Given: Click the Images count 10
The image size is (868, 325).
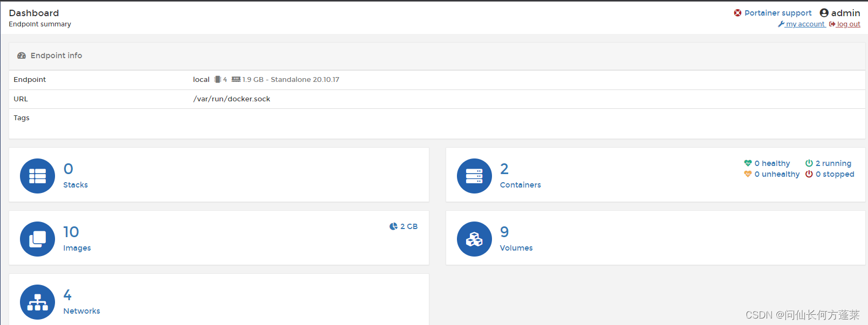Looking at the screenshot, I should coord(71,232).
